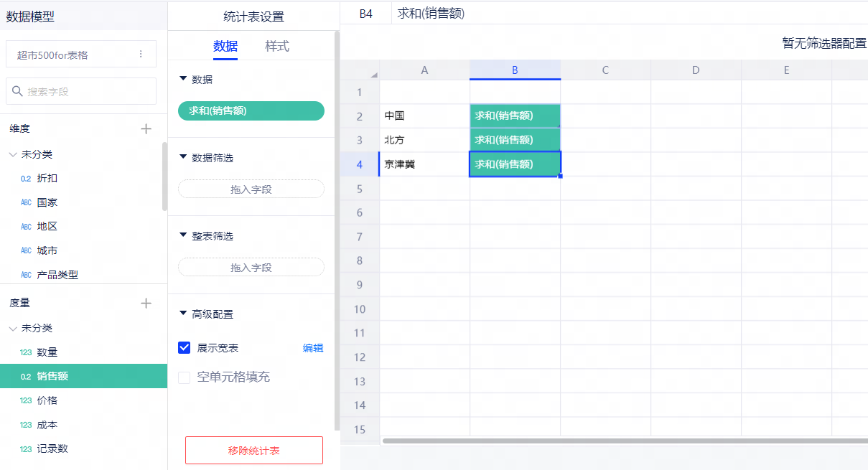Click the plus icon next to 度量
This screenshot has width=868, height=470.
pos(146,304)
